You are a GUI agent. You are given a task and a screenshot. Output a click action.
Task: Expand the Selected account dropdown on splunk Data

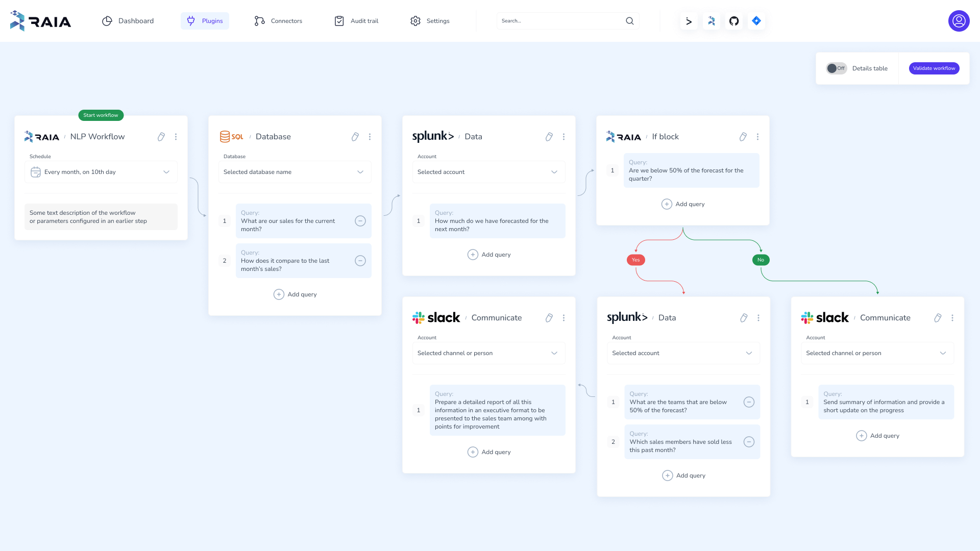tap(488, 172)
